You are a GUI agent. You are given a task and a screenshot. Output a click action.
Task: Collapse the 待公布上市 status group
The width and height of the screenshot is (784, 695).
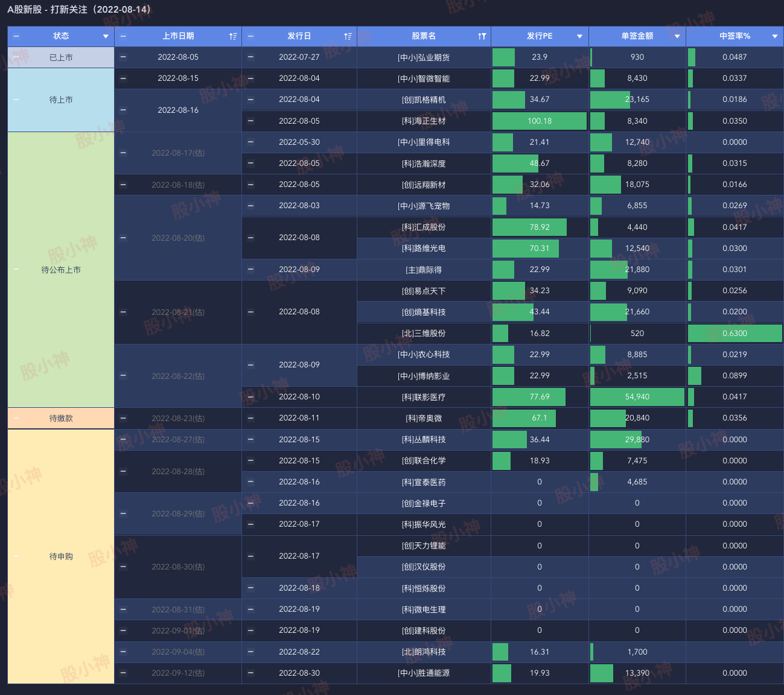[16, 270]
